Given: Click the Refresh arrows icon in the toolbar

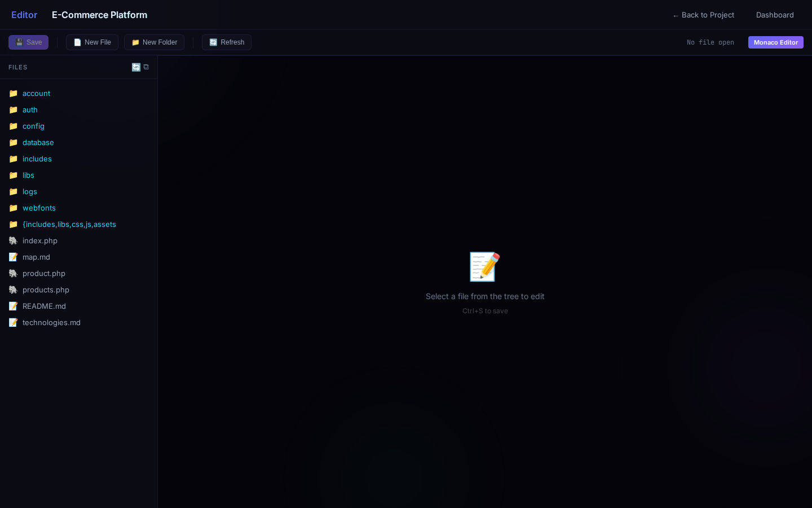Looking at the screenshot, I should [213, 42].
